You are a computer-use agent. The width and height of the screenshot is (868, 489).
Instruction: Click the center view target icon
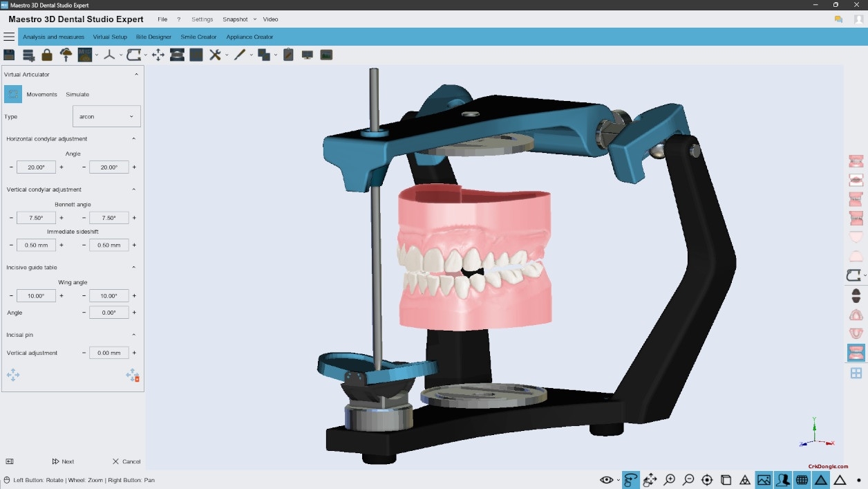[x=707, y=479]
